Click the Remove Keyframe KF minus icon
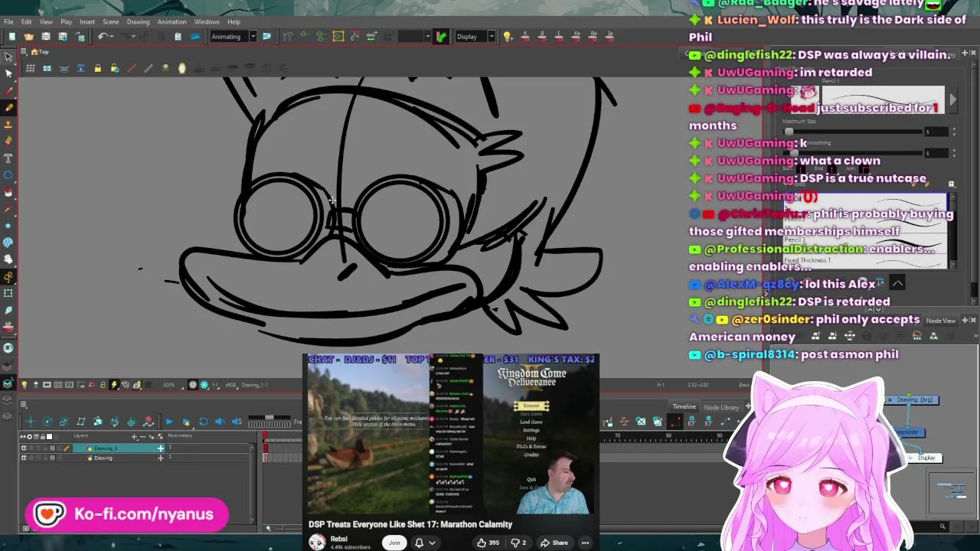The height and width of the screenshot is (551, 980). click(x=708, y=422)
